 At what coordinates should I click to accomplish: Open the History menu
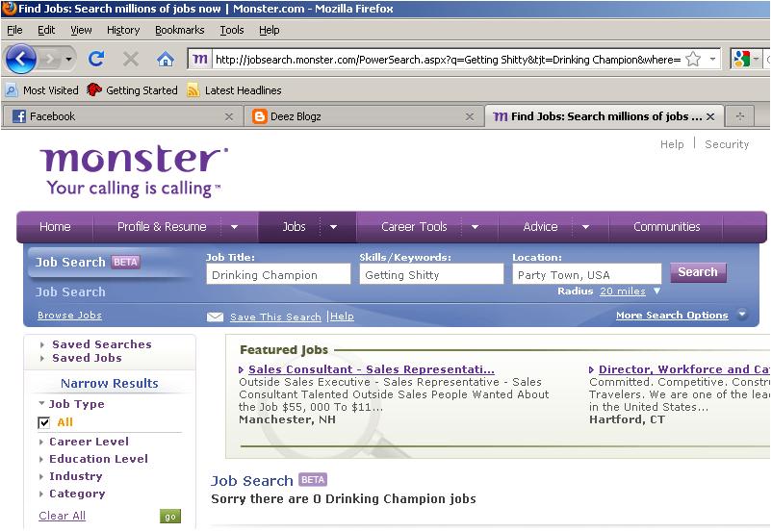coord(123,30)
